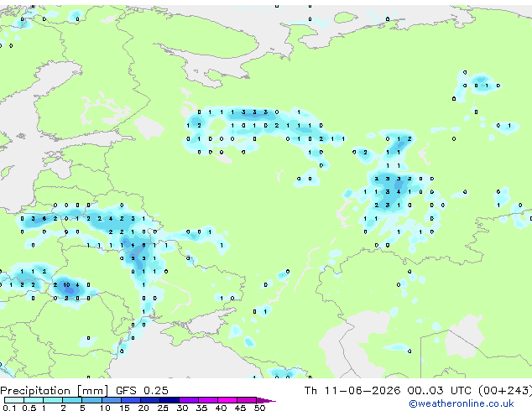Select the 40–45 mm magenta legend swatch
The width and height of the screenshot is (532, 411).
[x=227, y=400]
